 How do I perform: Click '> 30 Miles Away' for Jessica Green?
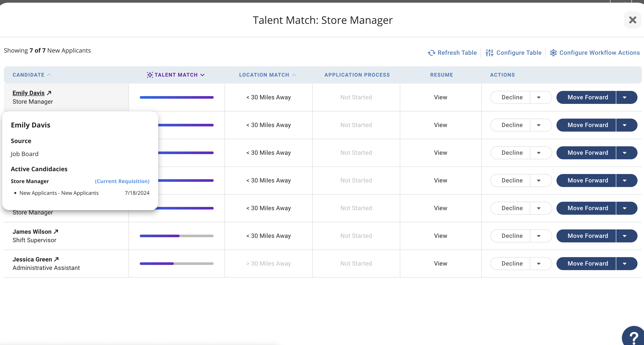pyautogui.click(x=268, y=264)
